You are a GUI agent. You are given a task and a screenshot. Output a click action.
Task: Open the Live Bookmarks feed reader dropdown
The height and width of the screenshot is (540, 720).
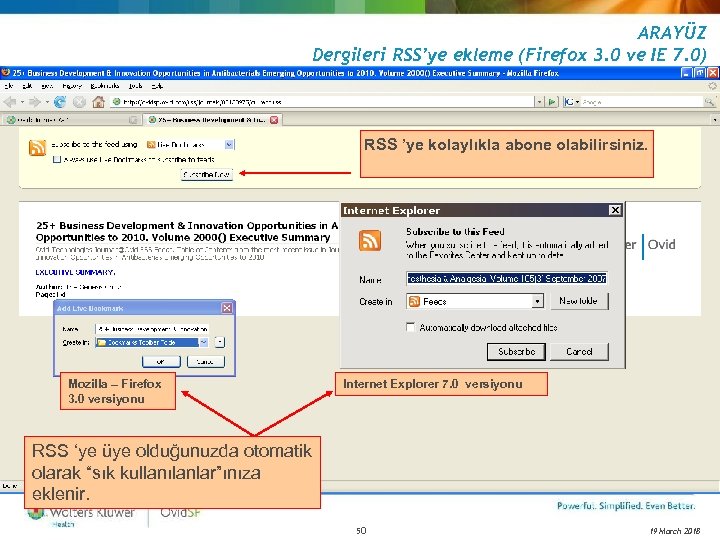229,145
